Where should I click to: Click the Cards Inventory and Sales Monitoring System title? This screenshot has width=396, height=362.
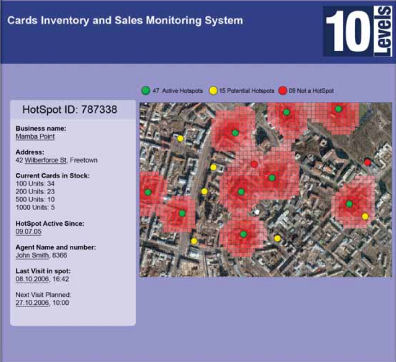pos(125,20)
